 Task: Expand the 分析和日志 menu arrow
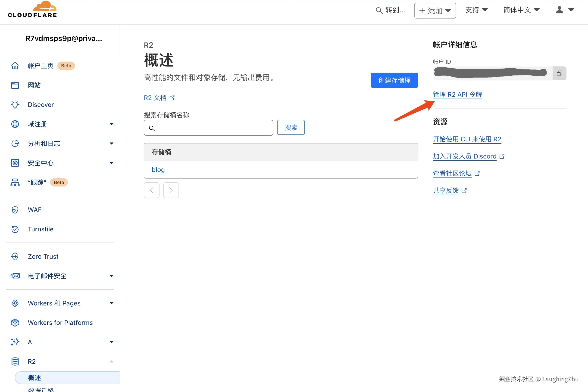pyautogui.click(x=112, y=143)
